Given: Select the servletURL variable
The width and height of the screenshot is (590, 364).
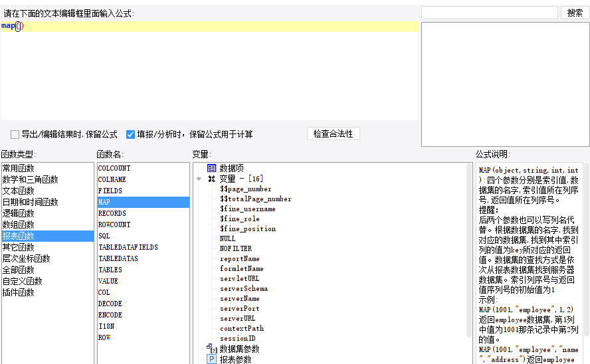Looking at the screenshot, I should coord(240,278).
